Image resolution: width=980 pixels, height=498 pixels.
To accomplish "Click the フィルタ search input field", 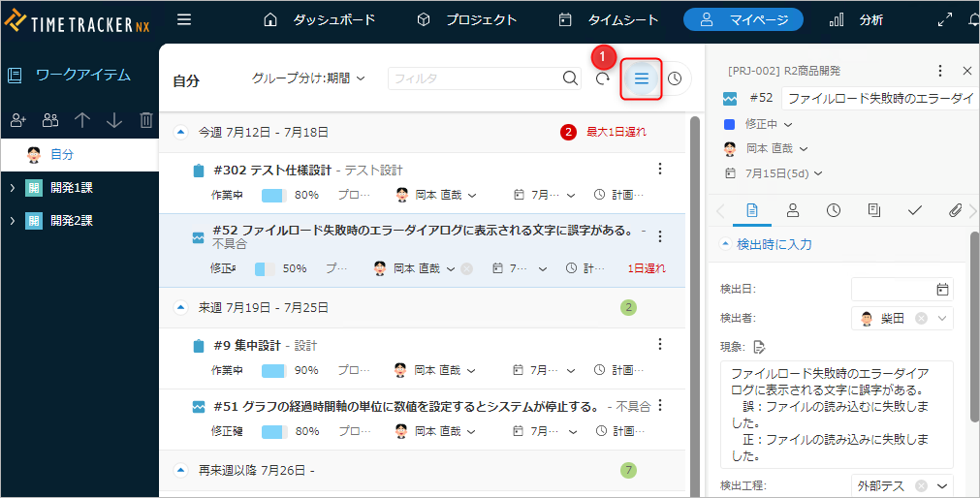I will coord(474,78).
